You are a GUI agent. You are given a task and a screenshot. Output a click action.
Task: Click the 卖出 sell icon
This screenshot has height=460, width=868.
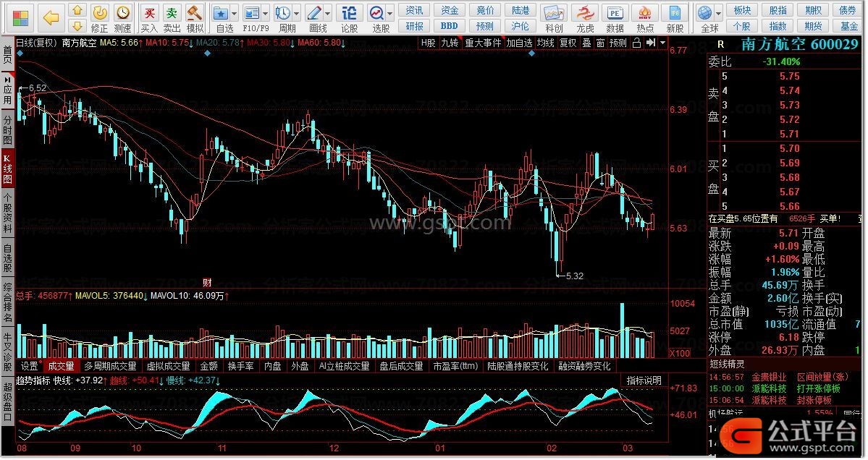coord(172,12)
